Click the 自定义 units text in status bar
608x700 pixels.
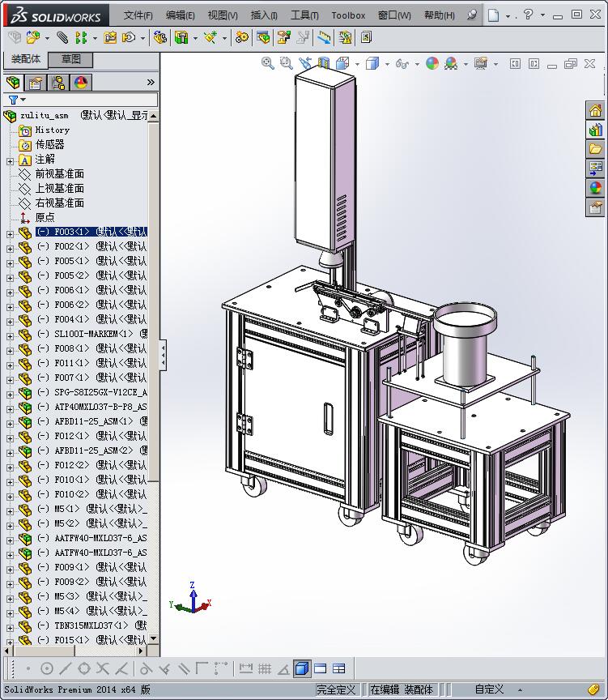(x=489, y=689)
